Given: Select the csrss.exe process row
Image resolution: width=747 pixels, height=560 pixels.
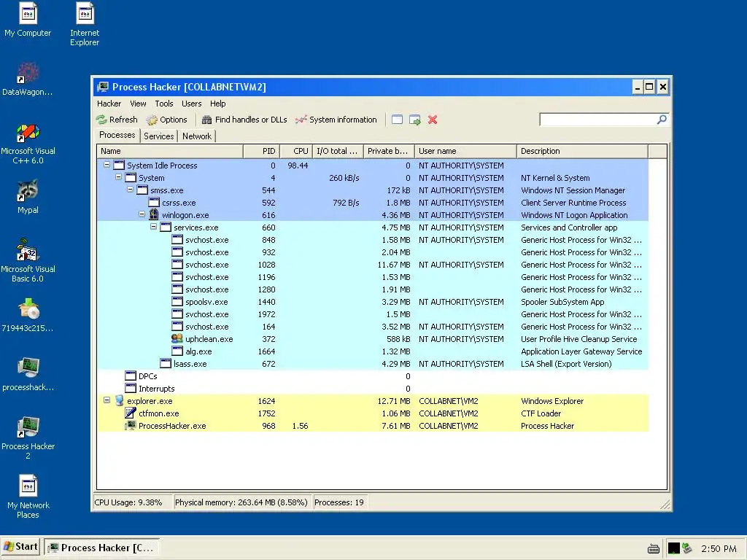Looking at the screenshot, I should (x=372, y=203).
